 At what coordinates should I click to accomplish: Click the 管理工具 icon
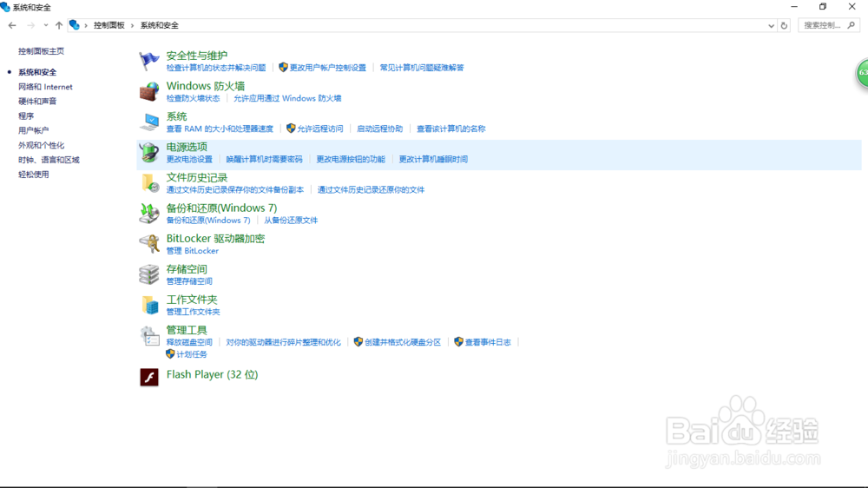point(149,336)
